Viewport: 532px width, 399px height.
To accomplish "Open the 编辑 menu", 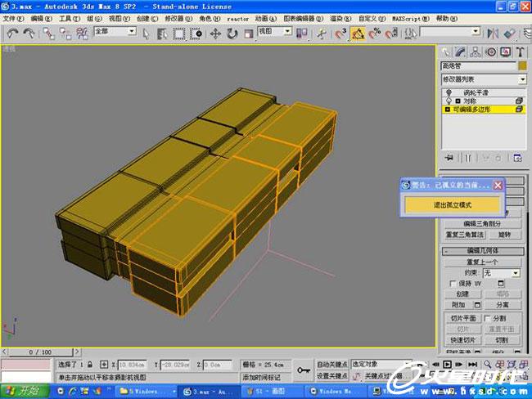I will [42, 19].
